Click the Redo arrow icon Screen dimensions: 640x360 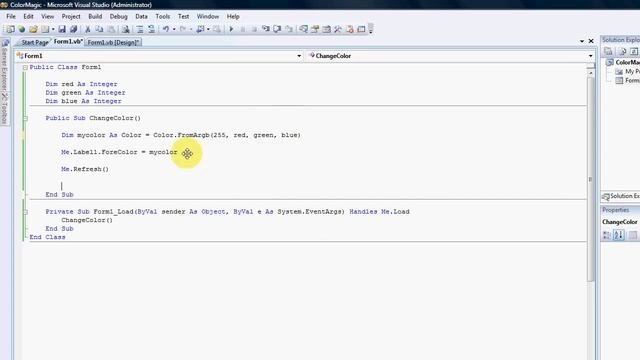pyautogui.click(x=182, y=29)
